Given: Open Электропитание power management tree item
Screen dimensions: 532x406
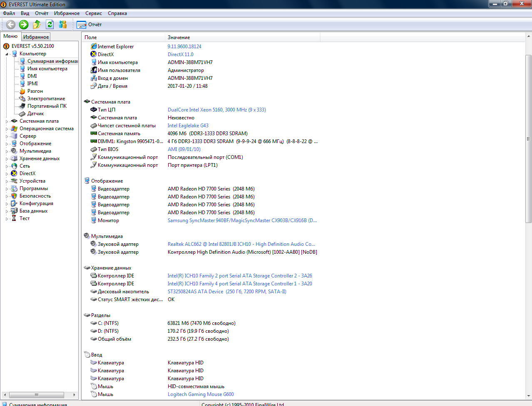Looking at the screenshot, I should point(46,99).
